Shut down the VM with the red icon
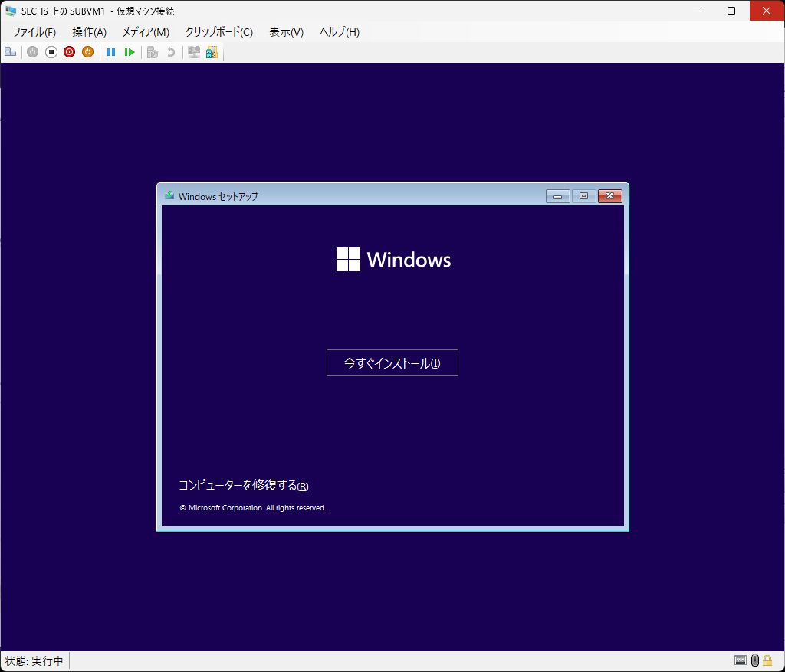This screenshot has height=672, width=785. click(x=70, y=52)
